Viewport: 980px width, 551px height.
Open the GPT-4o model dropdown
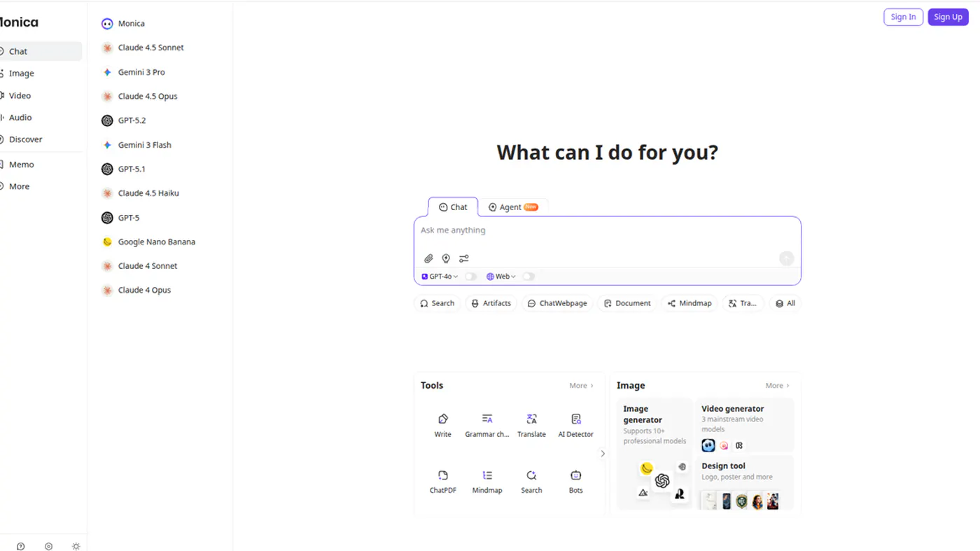(440, 277)
